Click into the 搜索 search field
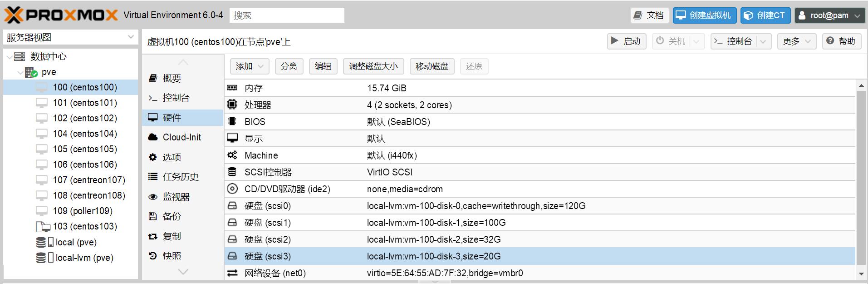 point(287,15)
